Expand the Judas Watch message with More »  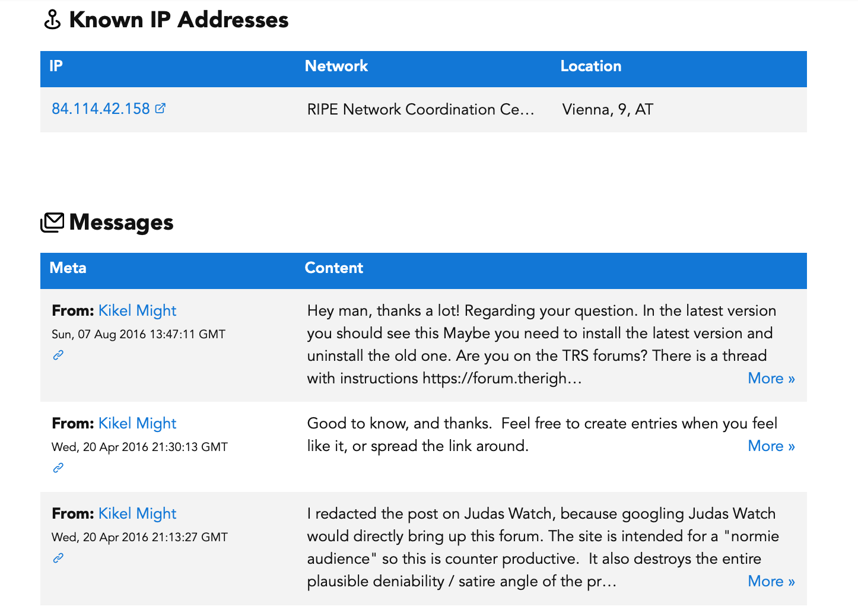click(771, 581)
